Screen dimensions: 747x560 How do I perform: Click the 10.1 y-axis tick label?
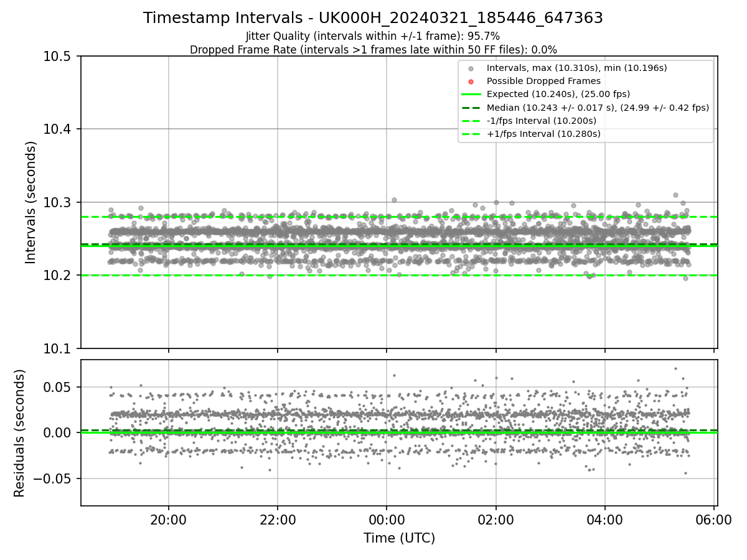pos(59,348)
